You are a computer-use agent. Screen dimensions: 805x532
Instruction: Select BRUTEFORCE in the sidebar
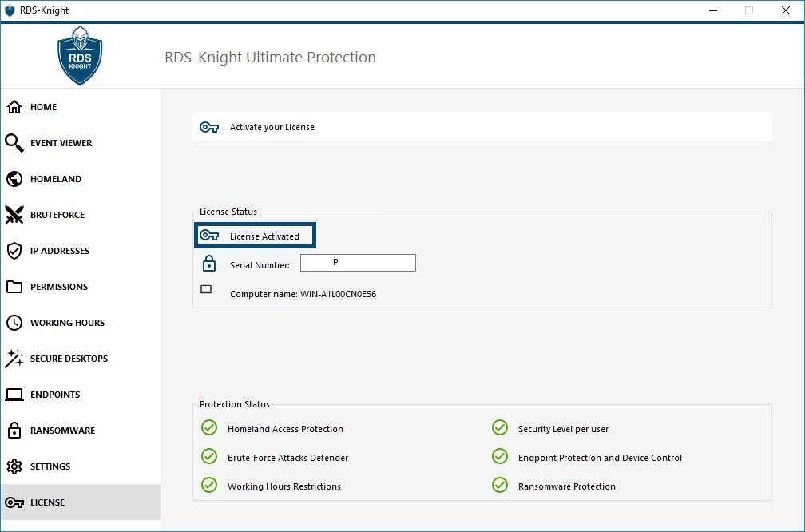pyautogui.click(x=57, y=215)
